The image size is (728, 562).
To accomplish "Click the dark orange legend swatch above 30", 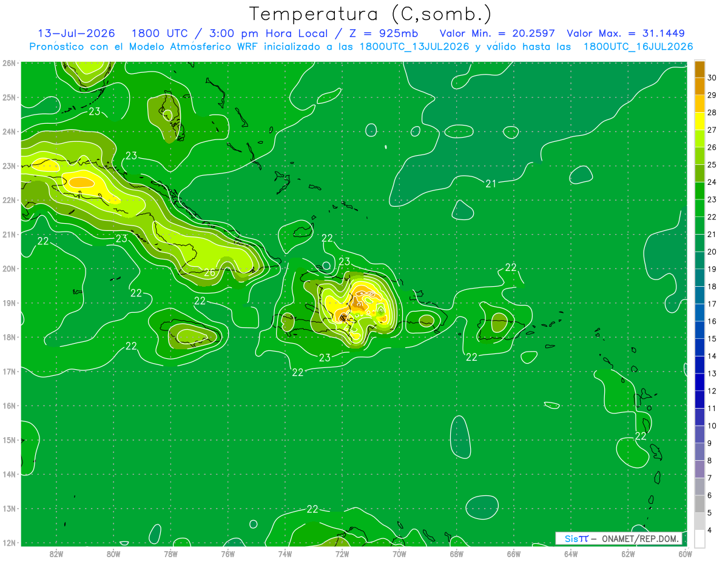I will pyautogui.click(x=699, y=69).
